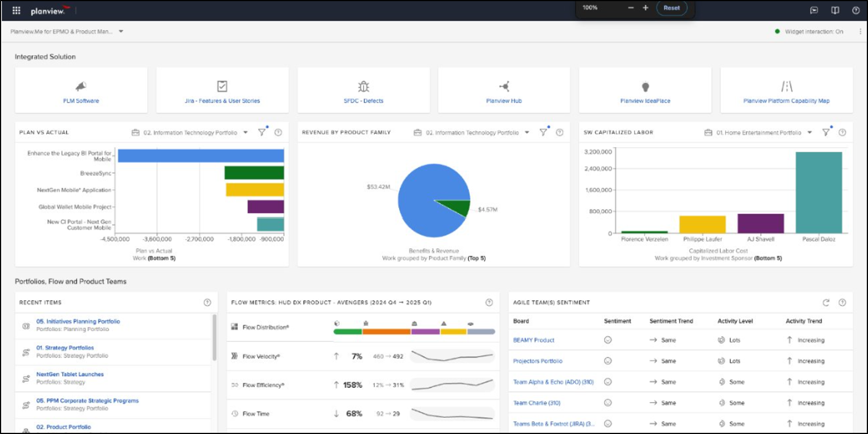This screenshot has height=434, width=868.
Task: Open the Planview Hub tile
Action: pos(504,90)
